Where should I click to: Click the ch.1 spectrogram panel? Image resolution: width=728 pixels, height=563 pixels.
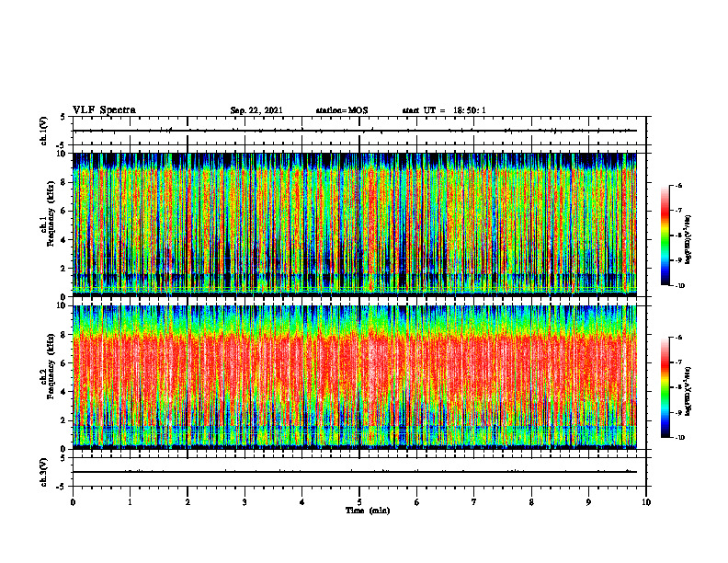(355, 224)
